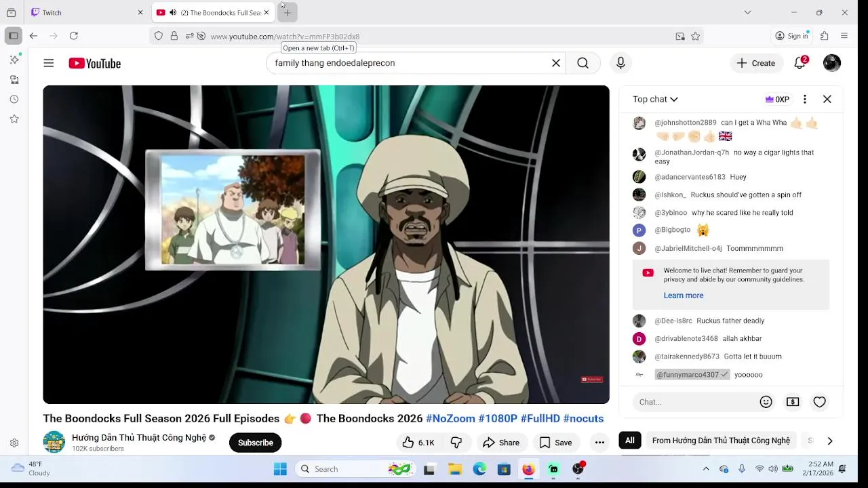The height and width of the screenshot is (488, 868).
Task: Send a heart reaction in chat
Action: pos(820,402)
